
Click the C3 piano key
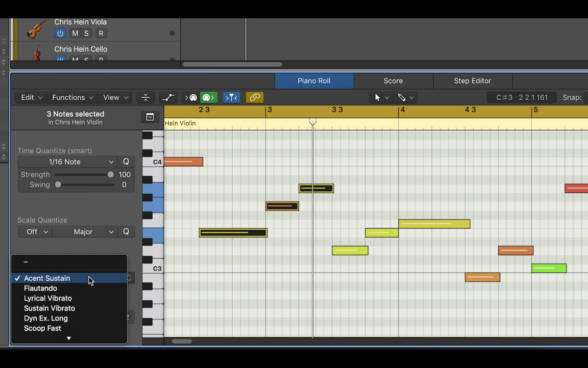(x=153, y=268)
